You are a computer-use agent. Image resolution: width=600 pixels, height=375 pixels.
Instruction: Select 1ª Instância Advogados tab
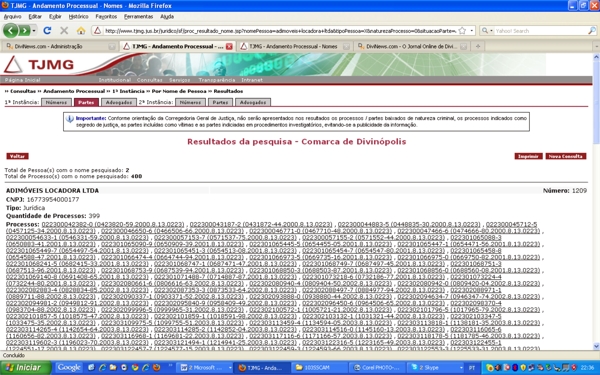pos(119,102)
